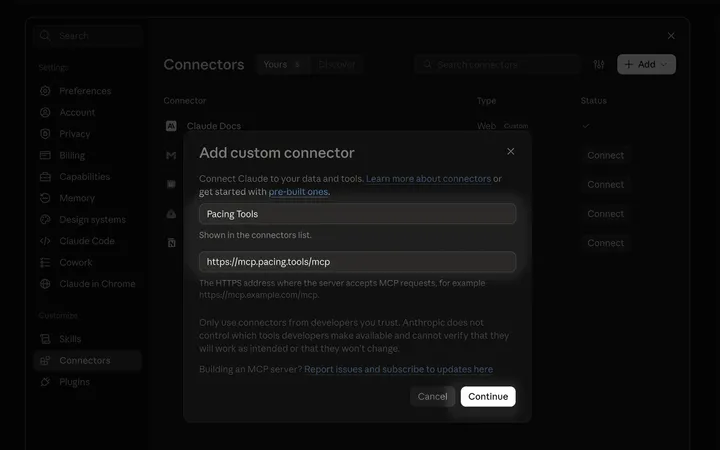This screenshot has height=450, width=720.
Task: Click the Continue button
Action: 488,396
